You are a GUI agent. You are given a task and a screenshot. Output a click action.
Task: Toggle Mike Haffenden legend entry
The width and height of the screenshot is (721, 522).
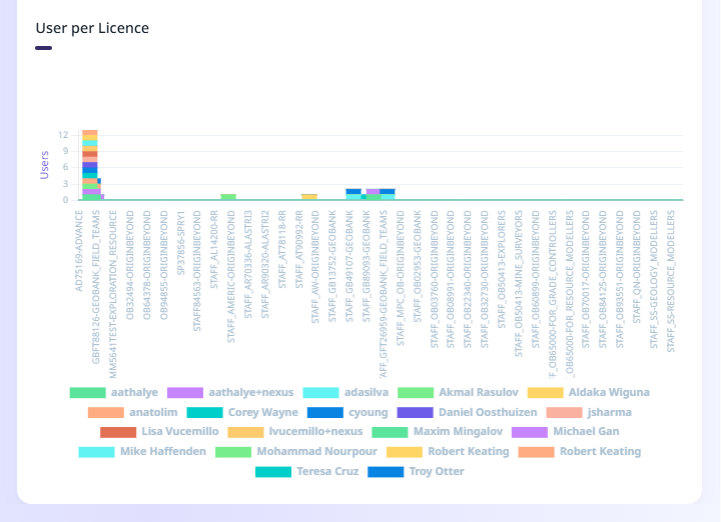tap(142, 452)
